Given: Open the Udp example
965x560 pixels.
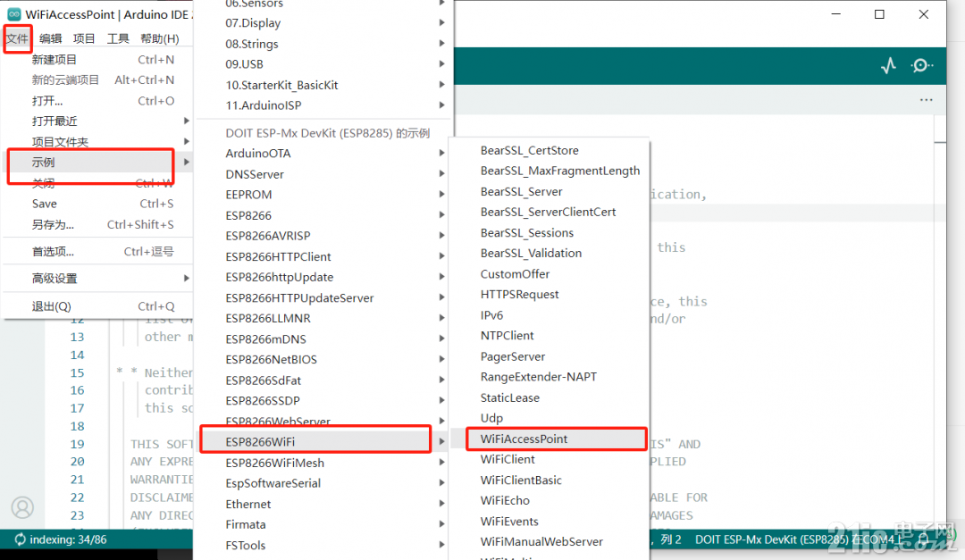Looking at the screenshot, I should click(549, 418).
